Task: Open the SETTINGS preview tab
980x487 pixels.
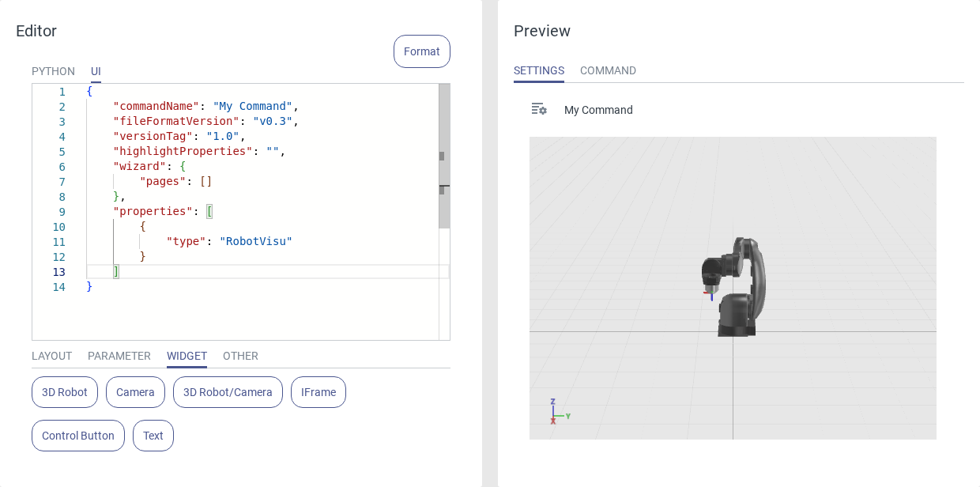Action: click(x=538, y=70)
